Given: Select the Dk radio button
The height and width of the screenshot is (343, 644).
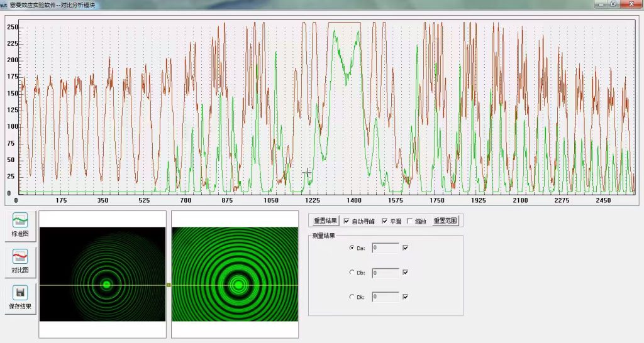Looking at the screenshot, I should (352, 297).
